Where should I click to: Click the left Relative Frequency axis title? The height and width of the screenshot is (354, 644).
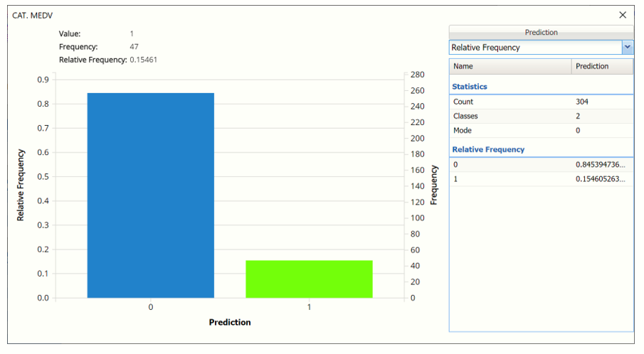tap(21, 185)
